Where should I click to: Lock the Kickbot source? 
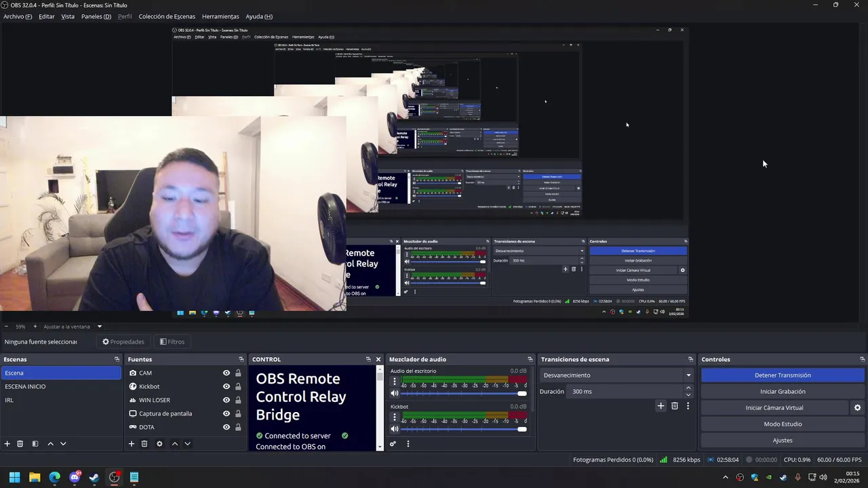tap(238, 386)
